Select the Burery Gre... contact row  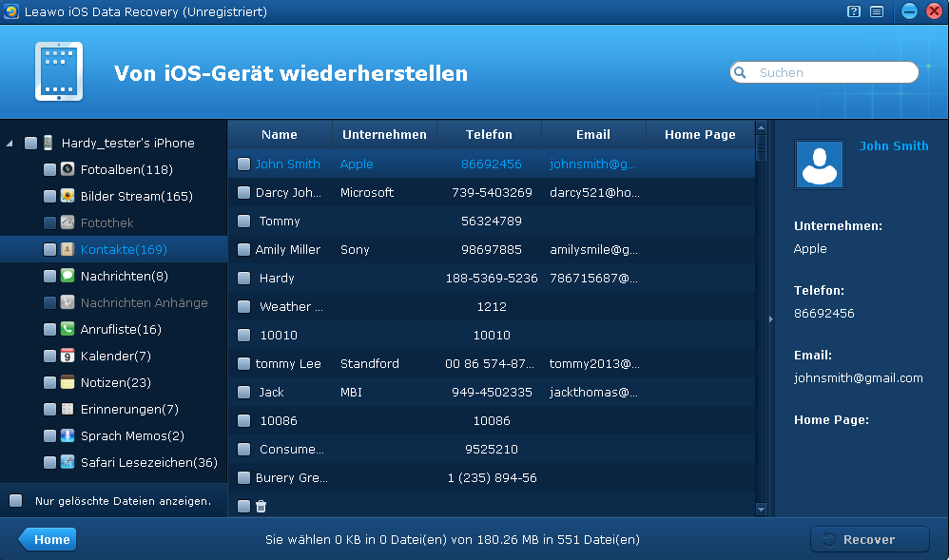(492, 477)
